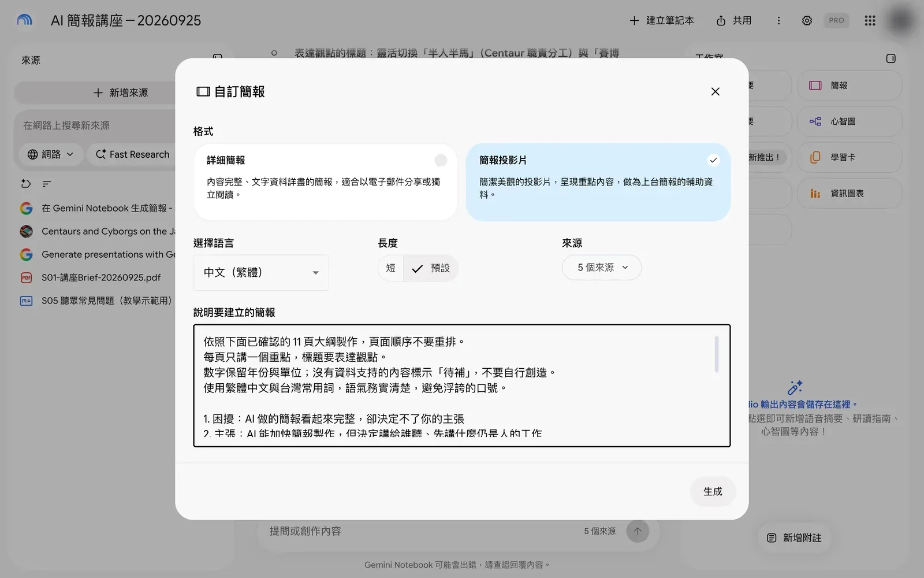This screenshot has width=924, height=578.
Task: Collapse the studio panel toggle icon
Action: click(x=891, y=58)
